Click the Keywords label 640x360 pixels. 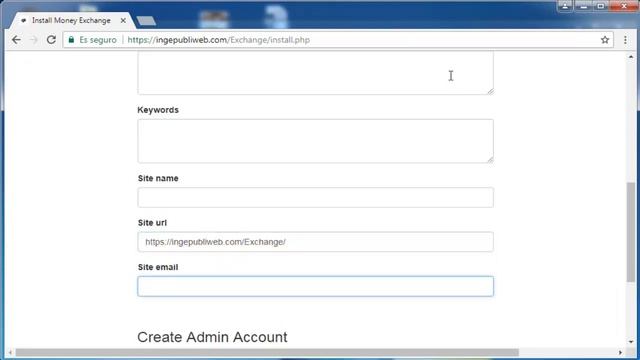pos(158,110)
